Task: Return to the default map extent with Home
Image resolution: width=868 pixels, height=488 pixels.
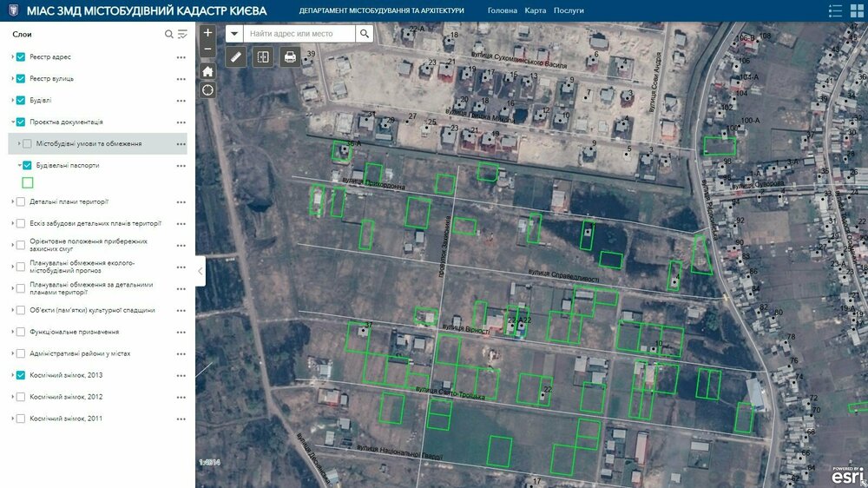Action: click(207, 71)
